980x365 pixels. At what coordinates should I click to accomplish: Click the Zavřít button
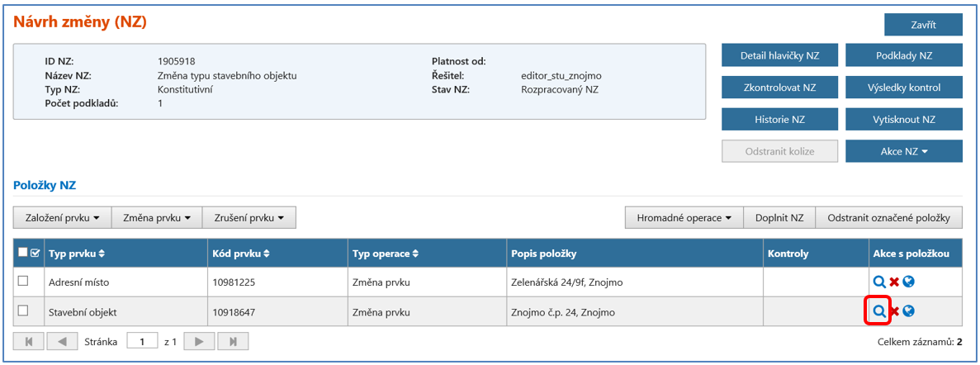923,25
